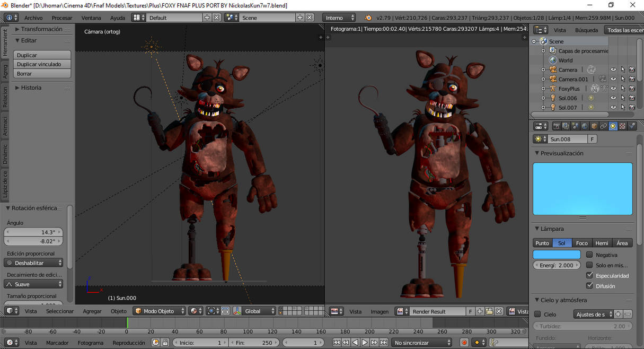This screenshot has width=644, height=349.
Task: Click the open image folder icon
Action: 489,311
